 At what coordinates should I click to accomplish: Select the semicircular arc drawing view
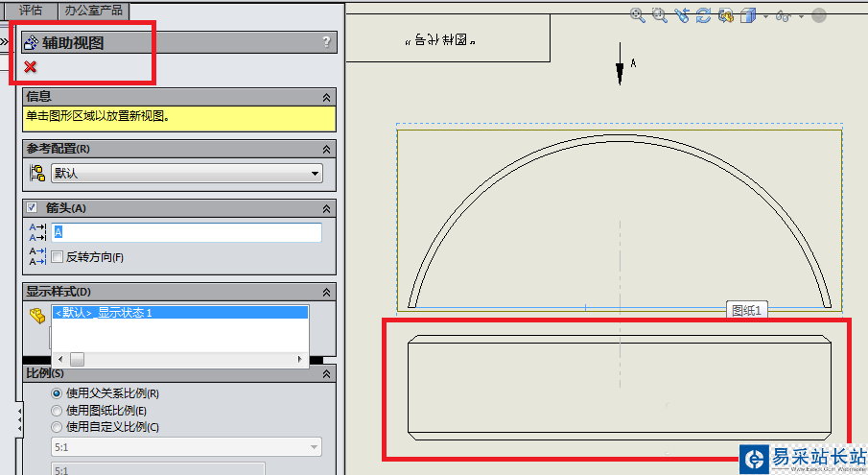pyautogui.click(x=620, y=221)
